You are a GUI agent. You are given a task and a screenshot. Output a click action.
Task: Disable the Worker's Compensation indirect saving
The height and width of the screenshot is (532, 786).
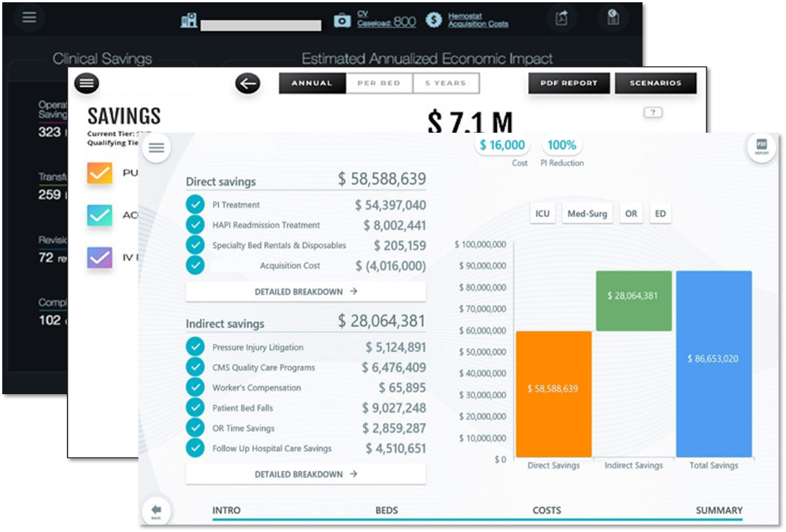tap(195, 387)
